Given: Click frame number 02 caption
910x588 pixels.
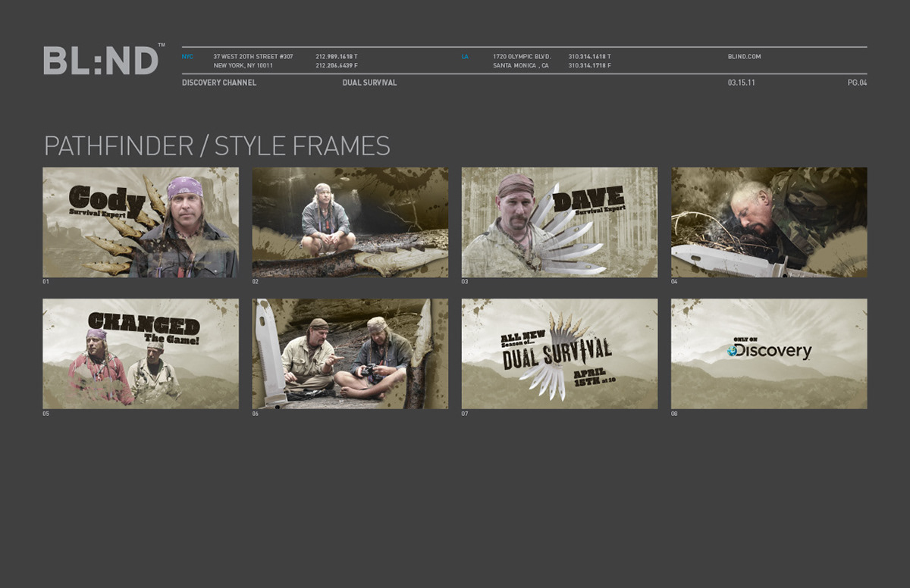Looking at the screenshot, I should (256, 282).
